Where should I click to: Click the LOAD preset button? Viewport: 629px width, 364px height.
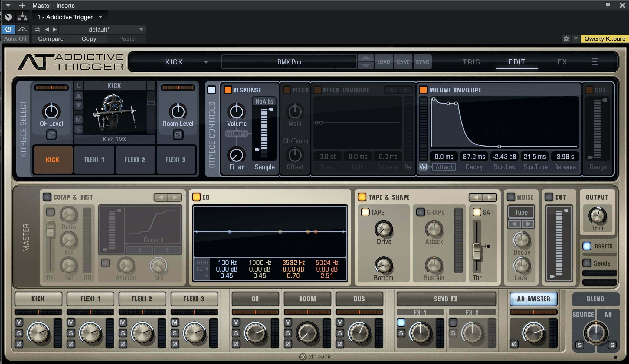pyautogui.click(x=384, y=62)
